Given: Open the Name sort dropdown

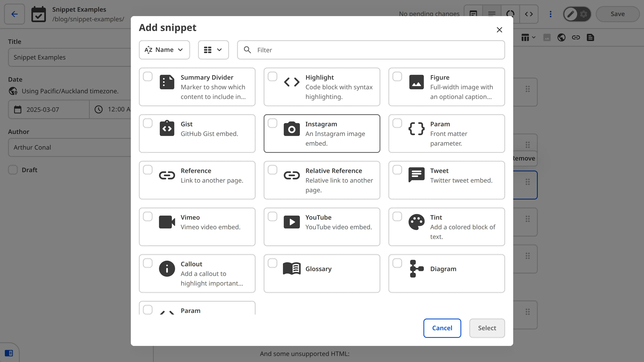Looking at the screenshot, I should 164,50.
